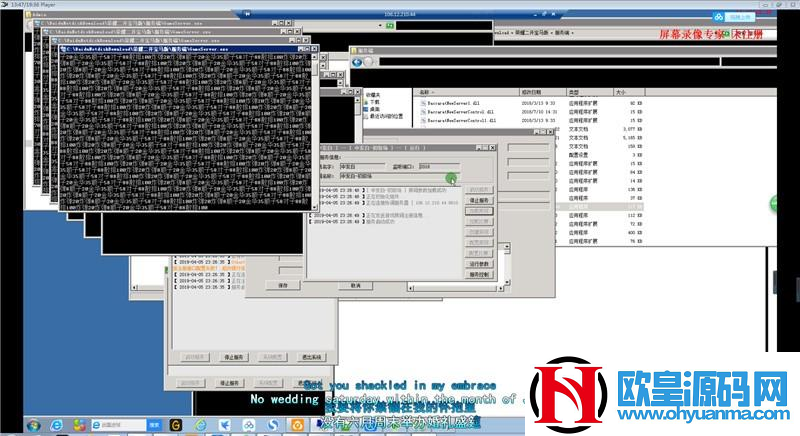
Task: Click the 监听端口 port field
Action: tap(439, 167)
